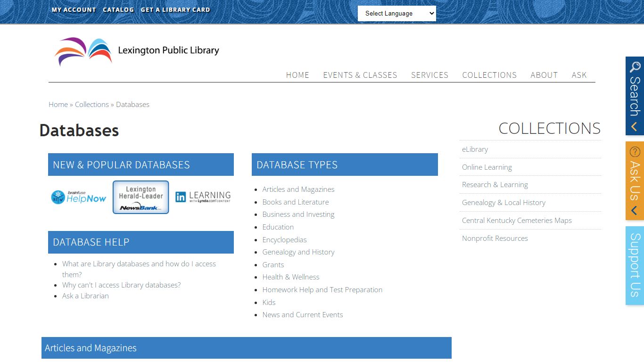Open My Account in the top bar
The height and width of the screenshot is (362, 644).
click(74, 9)
